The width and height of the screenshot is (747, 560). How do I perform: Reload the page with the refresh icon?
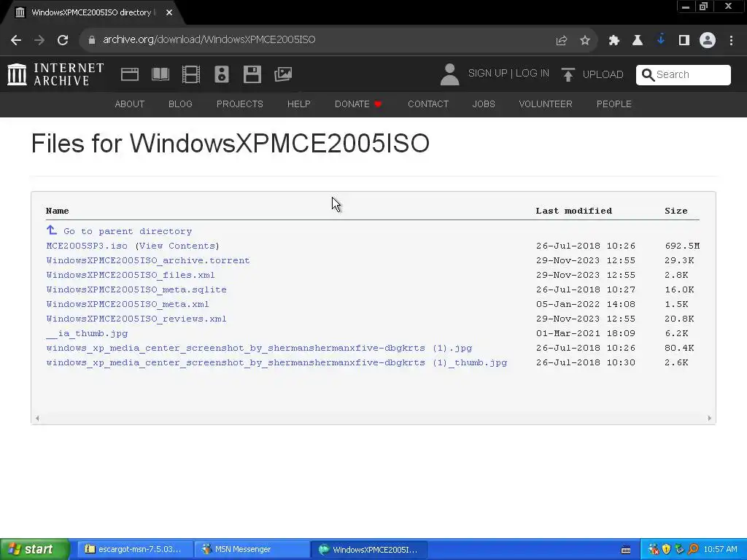63,40
